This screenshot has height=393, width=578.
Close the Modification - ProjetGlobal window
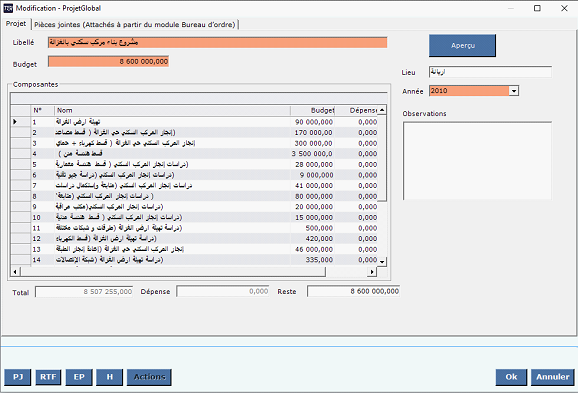564,8
